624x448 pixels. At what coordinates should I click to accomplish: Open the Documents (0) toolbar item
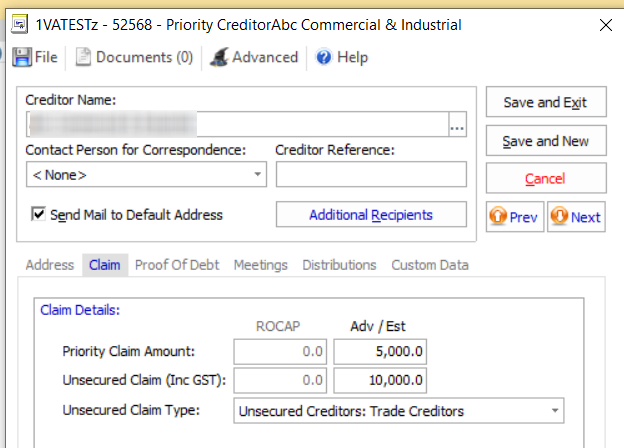(x=135, y=58)
